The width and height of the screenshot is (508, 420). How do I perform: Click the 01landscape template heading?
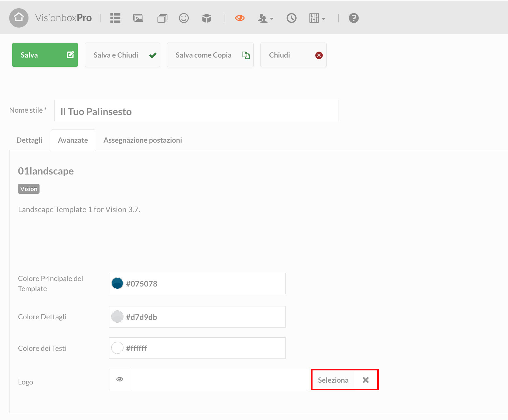pyautogui.click(x=46, y=171)
